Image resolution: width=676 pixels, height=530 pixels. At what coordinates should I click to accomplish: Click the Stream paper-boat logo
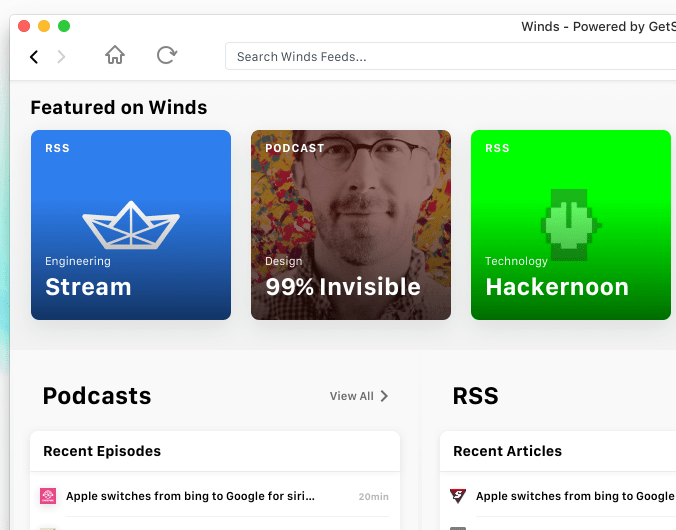131,226
